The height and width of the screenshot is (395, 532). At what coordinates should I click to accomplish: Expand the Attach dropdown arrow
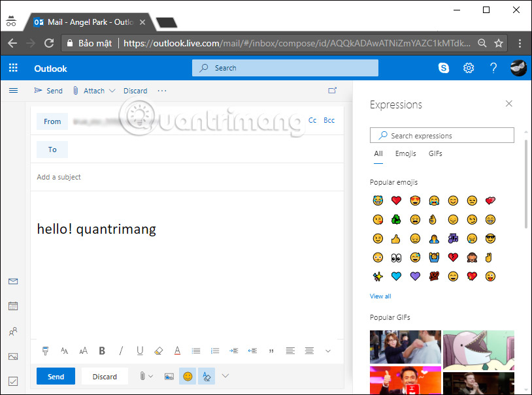coord(111,91)
